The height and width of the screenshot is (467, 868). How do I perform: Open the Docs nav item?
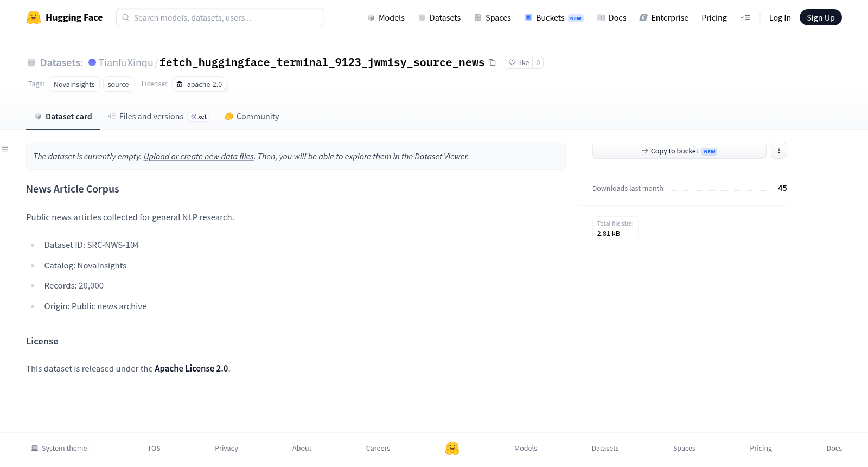click(x=611, y=17)
